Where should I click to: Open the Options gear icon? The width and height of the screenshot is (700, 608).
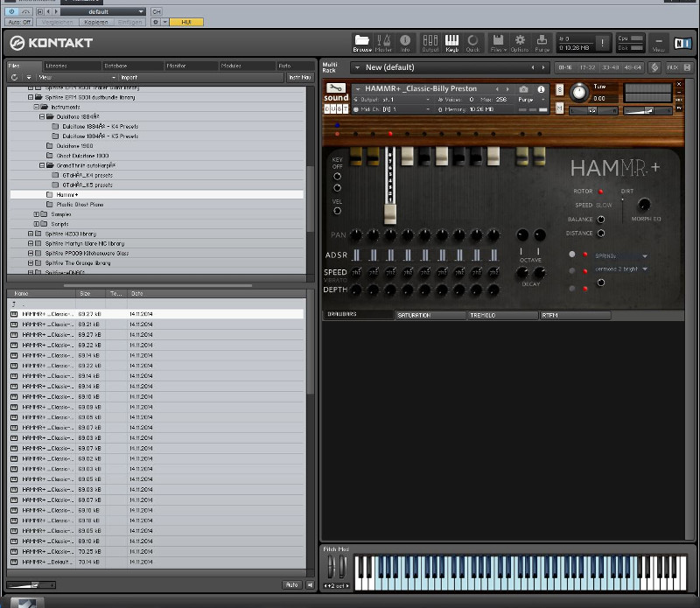pyautogui.click(x=520, y=43)
